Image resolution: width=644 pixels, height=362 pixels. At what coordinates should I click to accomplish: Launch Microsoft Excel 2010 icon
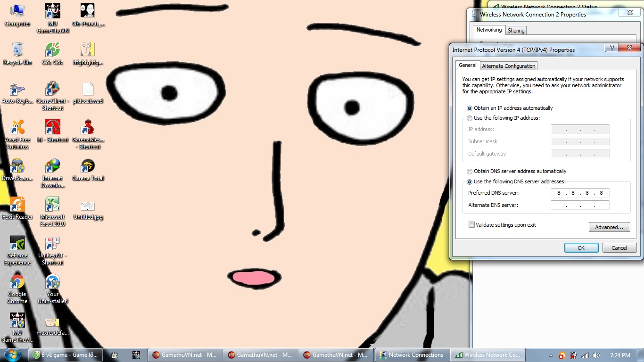[x=52, y=212]
